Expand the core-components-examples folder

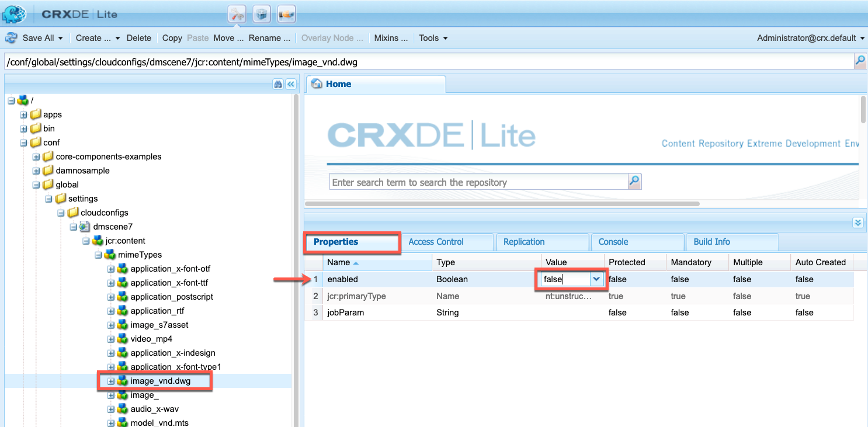click(36, 157)
